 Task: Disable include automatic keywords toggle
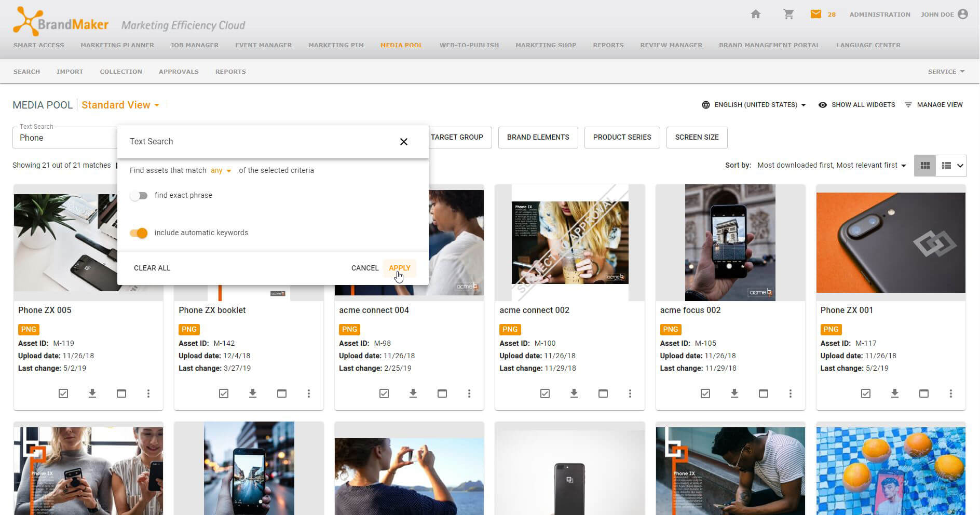[x=139, y=233]
